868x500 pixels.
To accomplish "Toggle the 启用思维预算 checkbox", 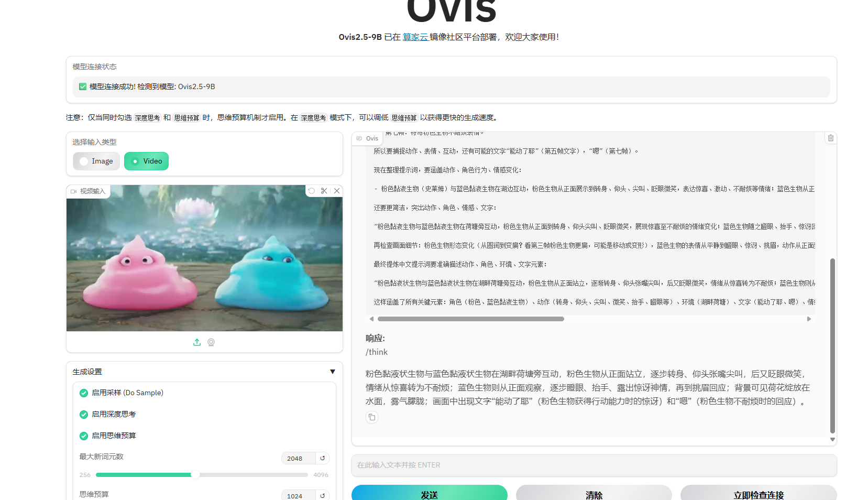I will coord(84,436).
